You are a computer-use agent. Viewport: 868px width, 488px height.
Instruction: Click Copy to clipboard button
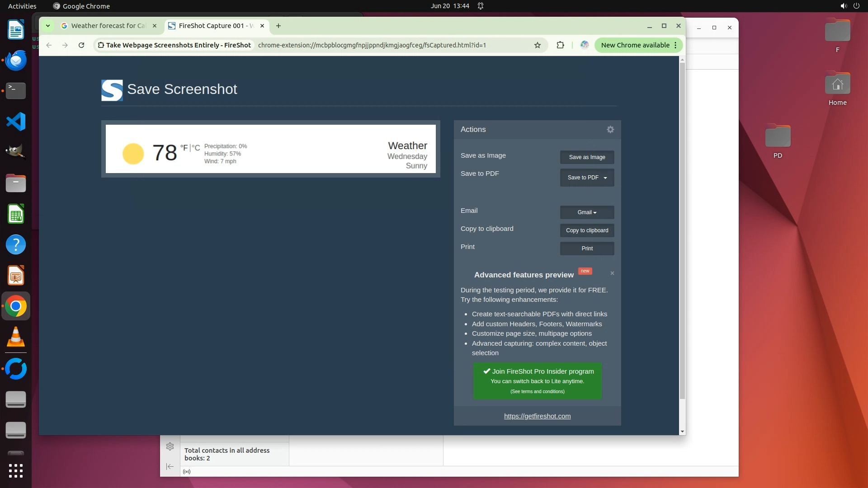587,230
